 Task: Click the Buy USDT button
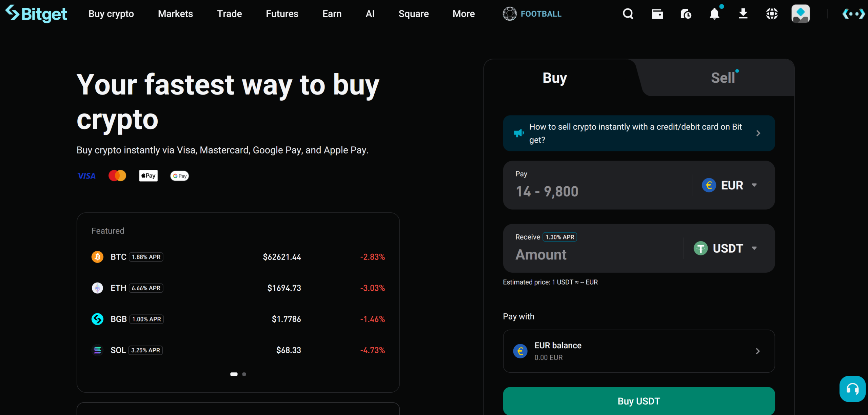coord(639,401)
